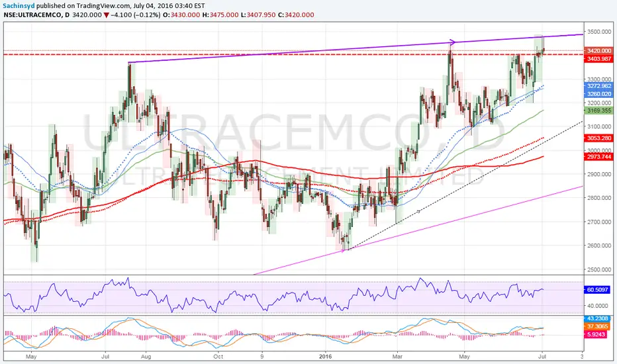The width and height of the screenshot is (617, 364).
Task: Click the red 3053.280 moving average label
Action: (599, 138)
